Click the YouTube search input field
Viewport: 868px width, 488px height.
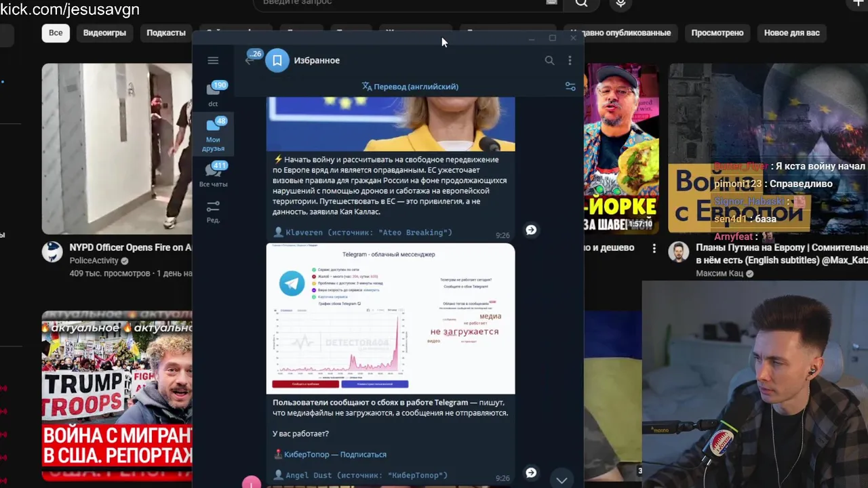click(407, 3)
